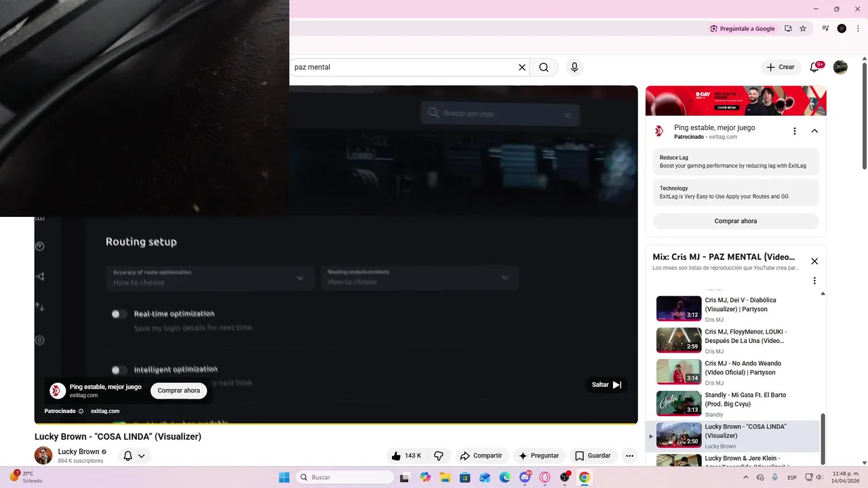Open the Chrome media control icon
868x488 pixels.
(825, 28)
